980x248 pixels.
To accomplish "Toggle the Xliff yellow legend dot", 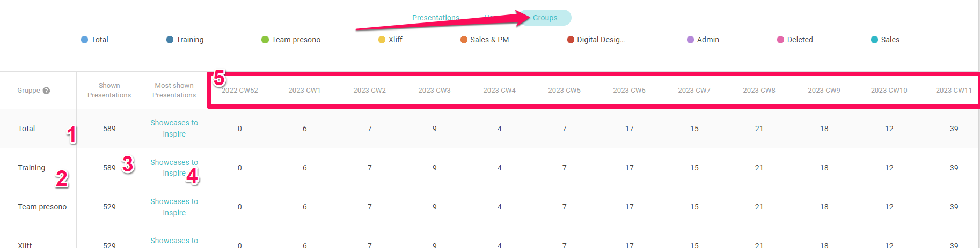I will coord(382,40).
